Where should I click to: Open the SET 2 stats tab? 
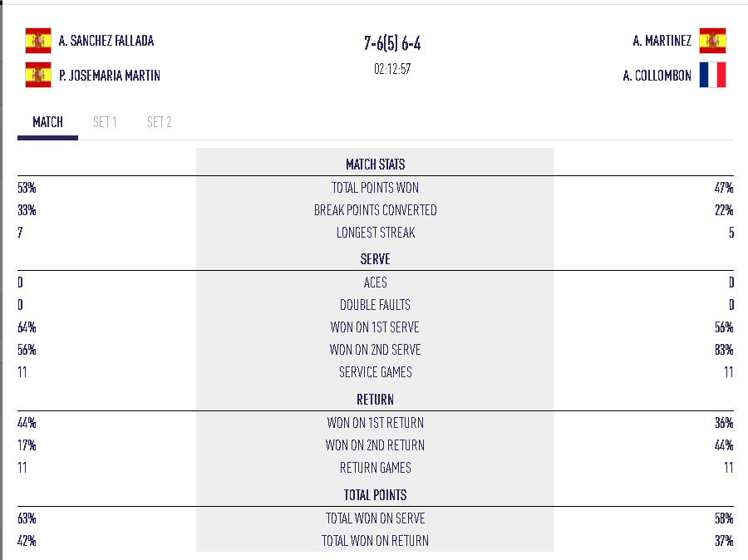click(159, 122)
